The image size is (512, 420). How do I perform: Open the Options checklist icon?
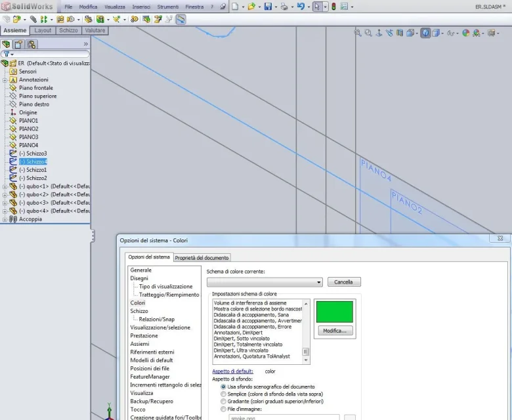pyautogui.click(x=344, y=7)
